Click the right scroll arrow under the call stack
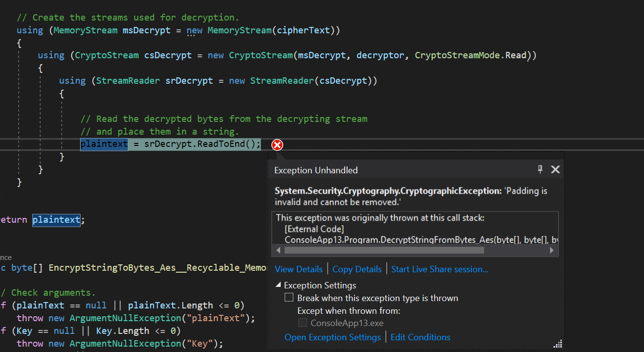 pyautogui.click(x=552, y=250)
